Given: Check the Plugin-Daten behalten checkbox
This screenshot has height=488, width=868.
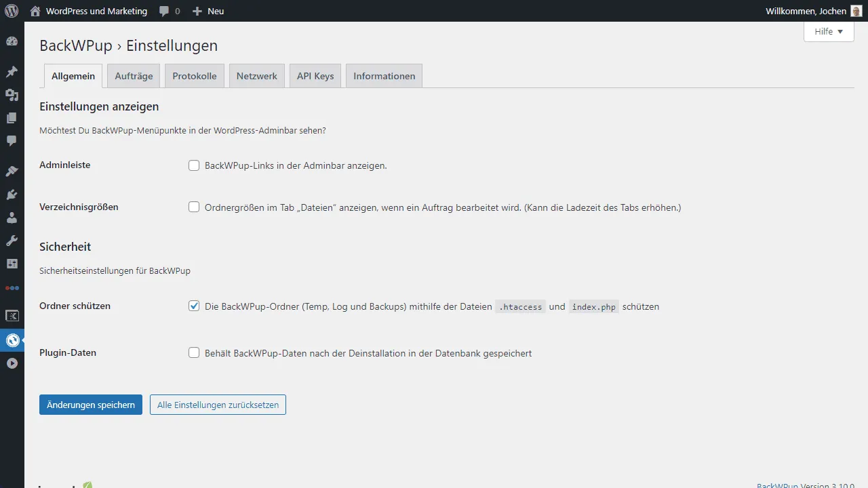Looking at the screenshot, I should click(194, 352).
